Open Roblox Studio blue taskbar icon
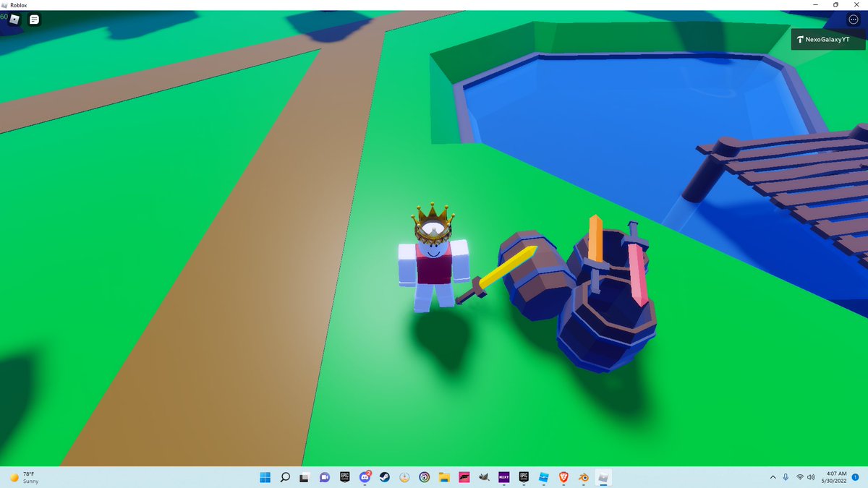Image resolution: width=868 pixels, height=488 pixels. tap(544, 477)
